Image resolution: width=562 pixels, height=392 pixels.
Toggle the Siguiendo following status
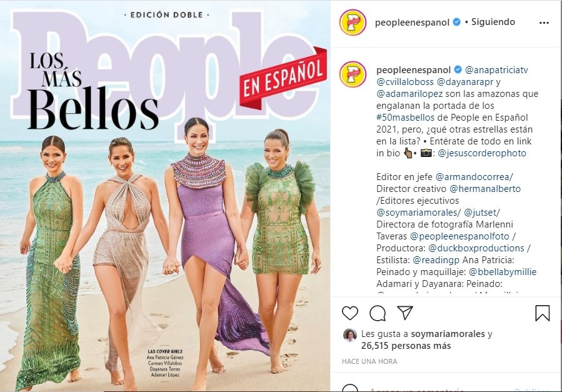click(x=493, y=22)
